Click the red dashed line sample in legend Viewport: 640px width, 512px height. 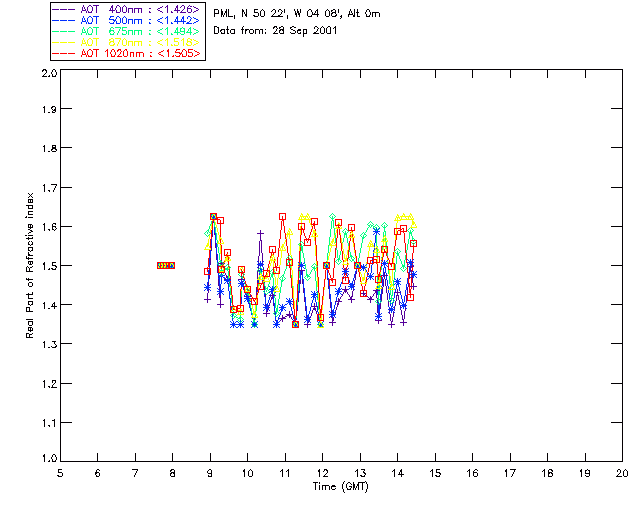64,53
